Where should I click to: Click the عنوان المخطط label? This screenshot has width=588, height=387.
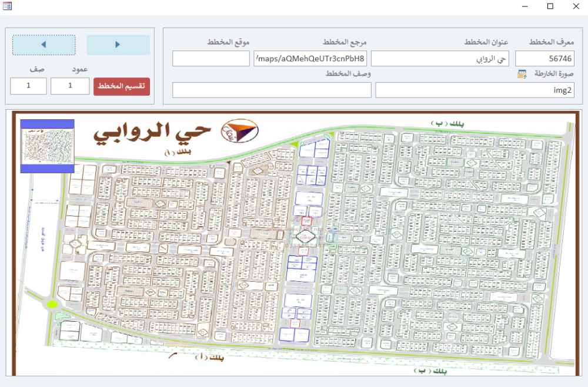tap(486, 42)
